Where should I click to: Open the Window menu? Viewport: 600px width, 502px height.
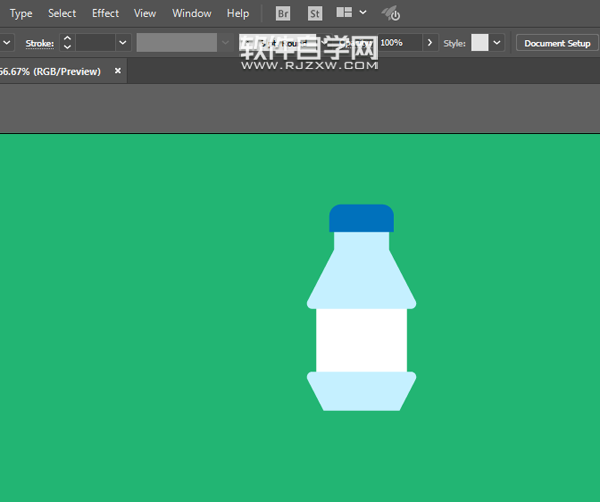191,14
